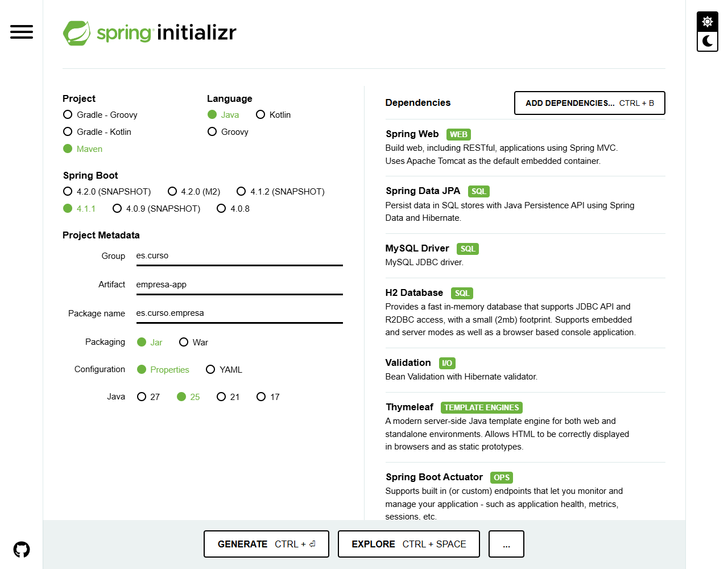Select Java version 27
Screen dimensions: 728x569
click(x=148, y=397)
